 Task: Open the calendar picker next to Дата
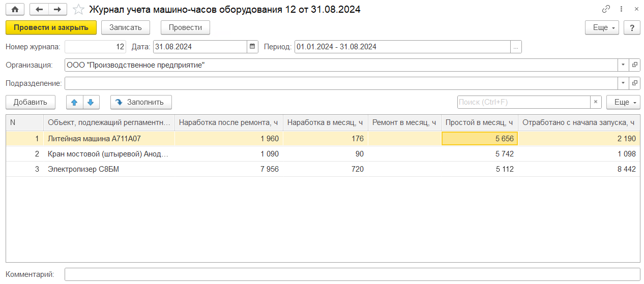click(252, 47)
